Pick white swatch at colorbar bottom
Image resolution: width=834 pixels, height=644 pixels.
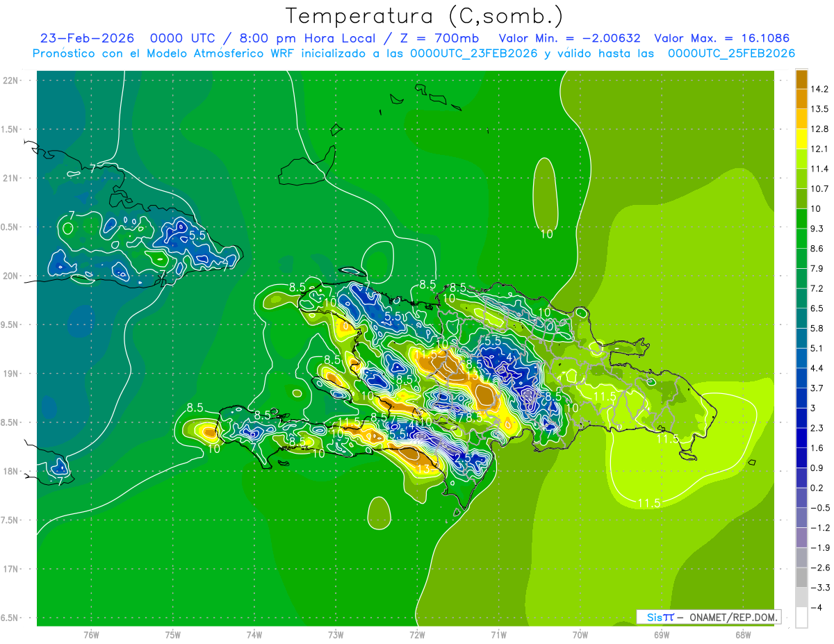pyautogui.click(x=801, y=618)
